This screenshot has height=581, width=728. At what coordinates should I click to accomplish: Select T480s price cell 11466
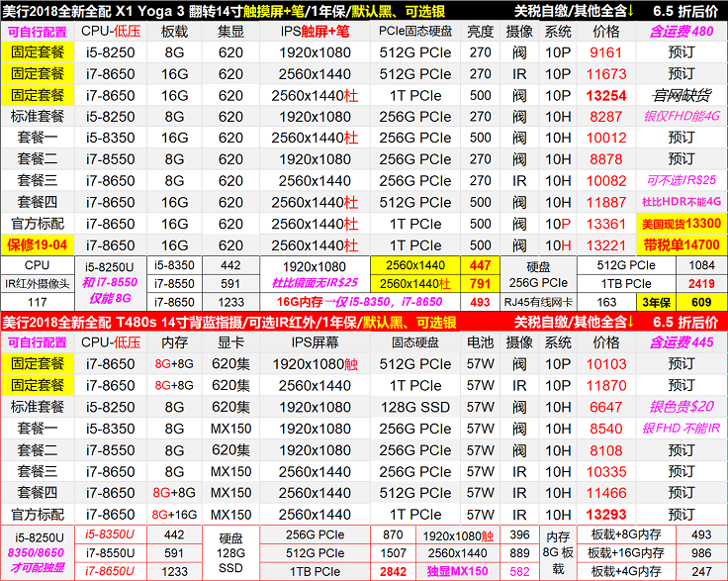pyautogui.click(x=605, y=493)
